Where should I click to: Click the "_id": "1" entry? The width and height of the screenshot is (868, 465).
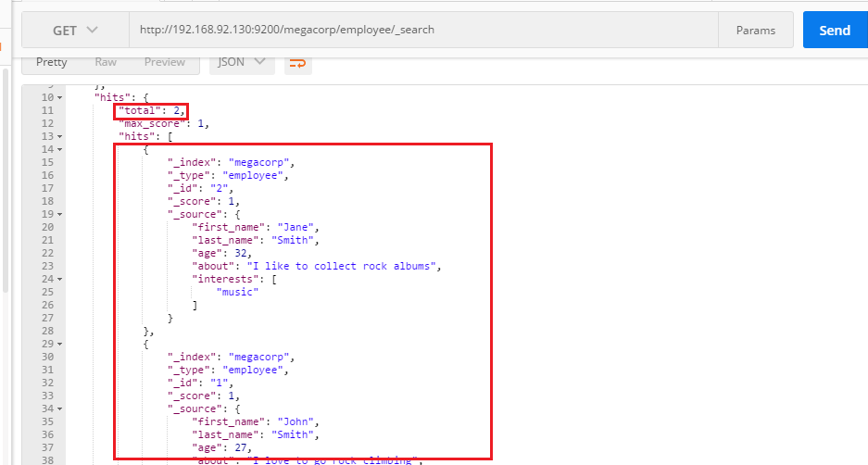pos(200,383)
